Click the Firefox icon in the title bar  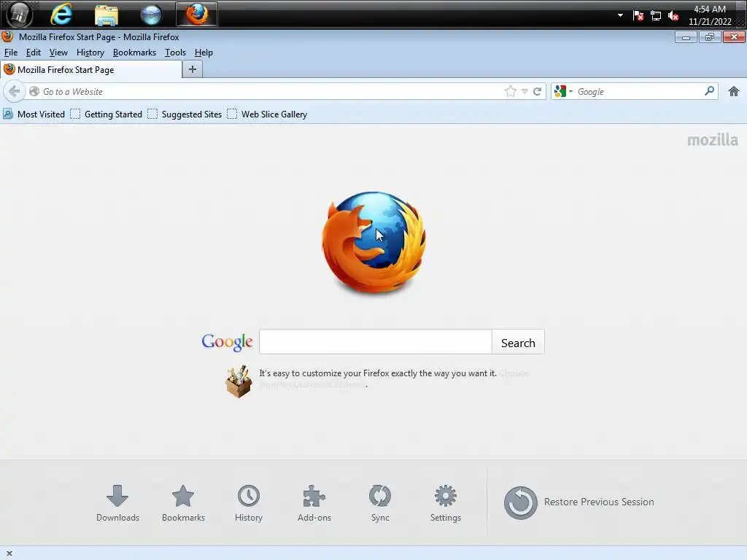point(7,36)
